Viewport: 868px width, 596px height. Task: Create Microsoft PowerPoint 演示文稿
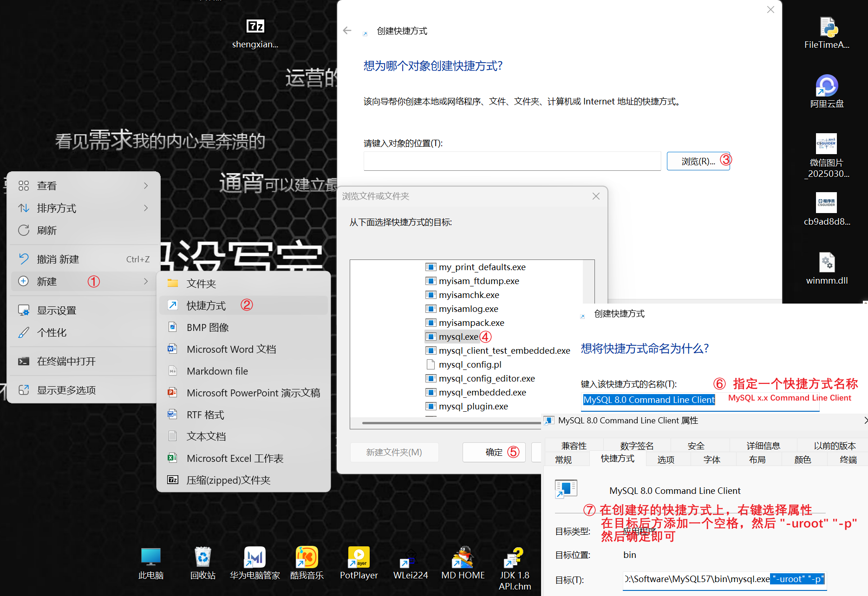pyautogui.click(x=243, y=393)
